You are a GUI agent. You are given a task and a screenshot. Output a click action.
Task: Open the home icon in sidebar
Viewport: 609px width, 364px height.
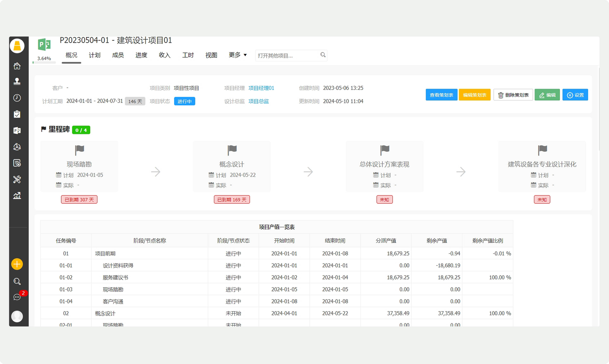click(17, 66)
